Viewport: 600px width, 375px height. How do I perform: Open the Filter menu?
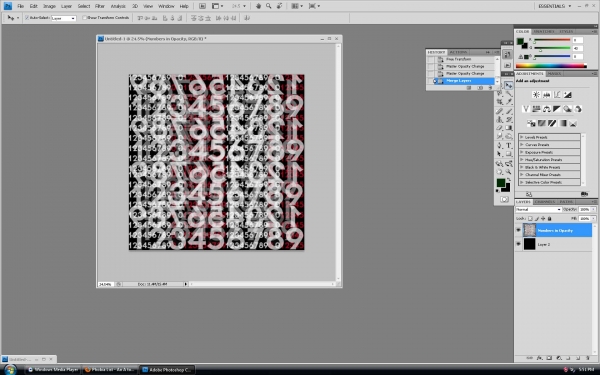(x=100, y=6)
